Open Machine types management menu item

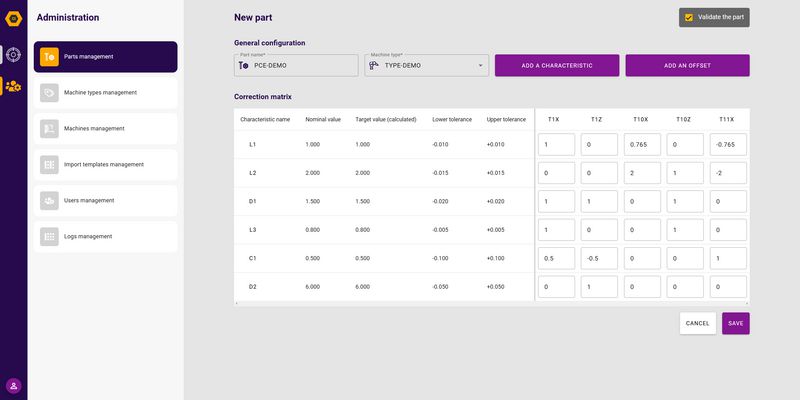[106, 93]
